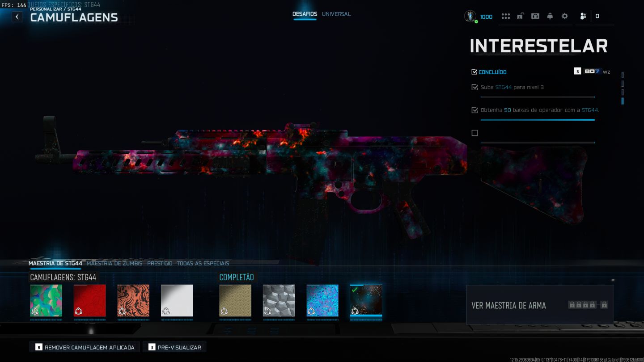The height and width of the screenshot is (362, 644).
Task: Open the headset voice channel icon
Action: coord(535,16)
